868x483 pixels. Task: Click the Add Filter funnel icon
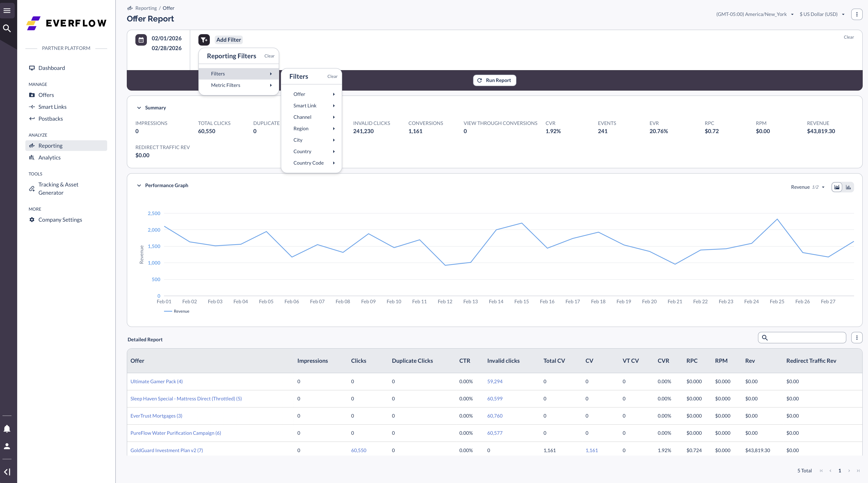point(204,40)
